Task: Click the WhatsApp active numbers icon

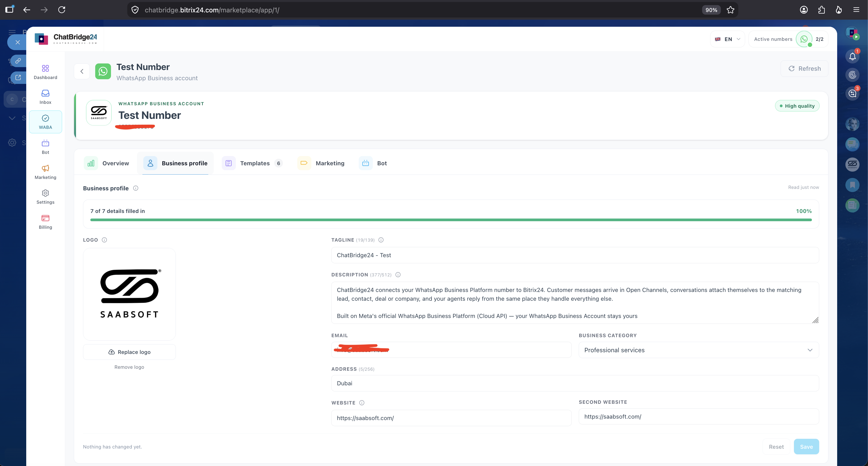Action: coord(804,39)
